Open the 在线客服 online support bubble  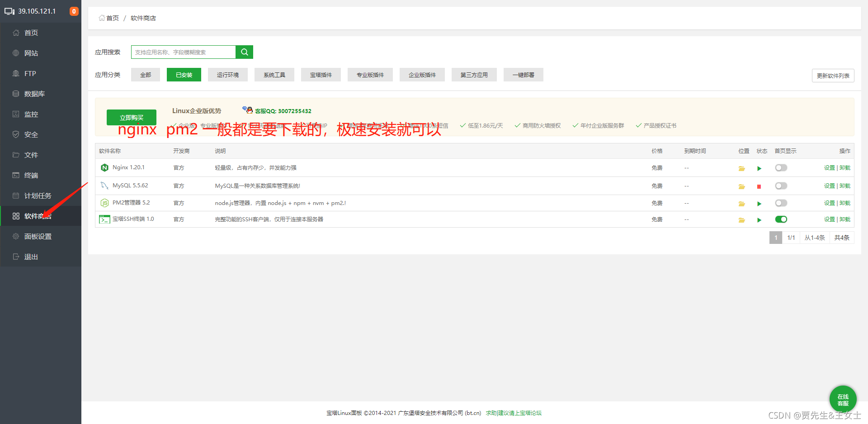843,400
